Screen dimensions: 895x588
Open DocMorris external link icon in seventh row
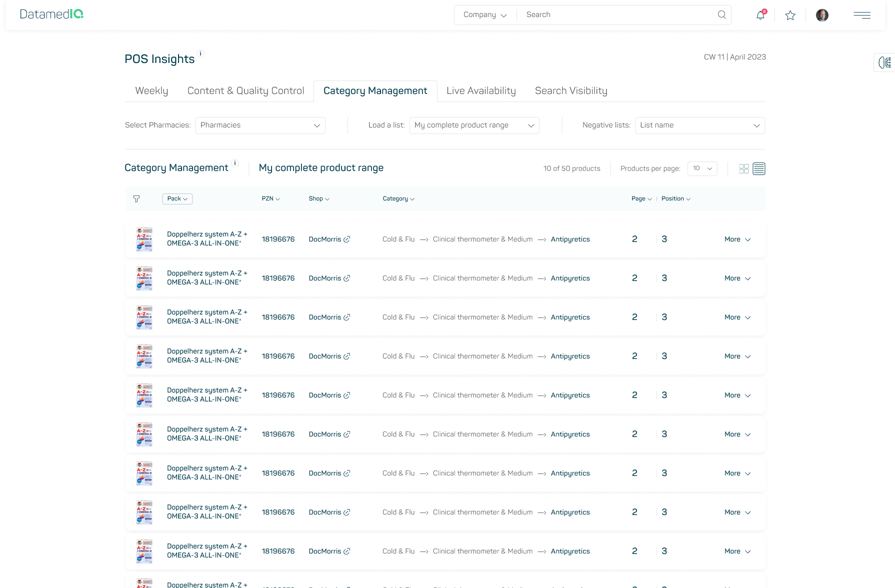[347, 473]
